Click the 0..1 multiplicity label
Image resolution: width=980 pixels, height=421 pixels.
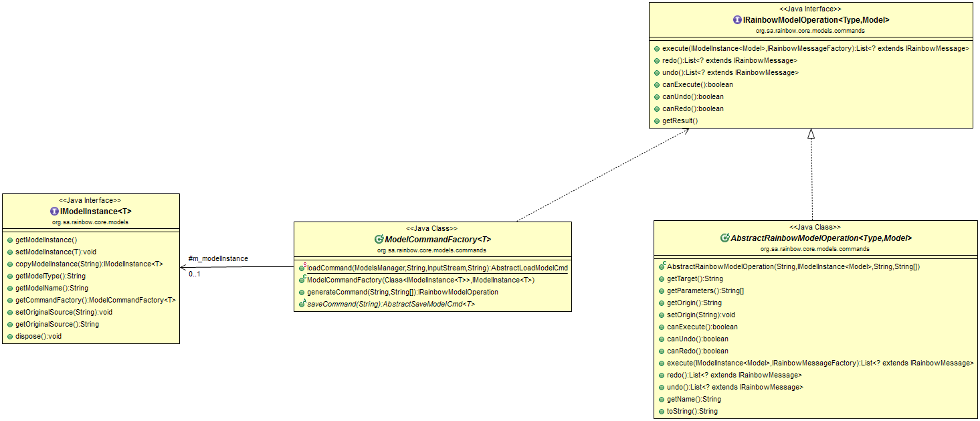(x=195, y=274)
